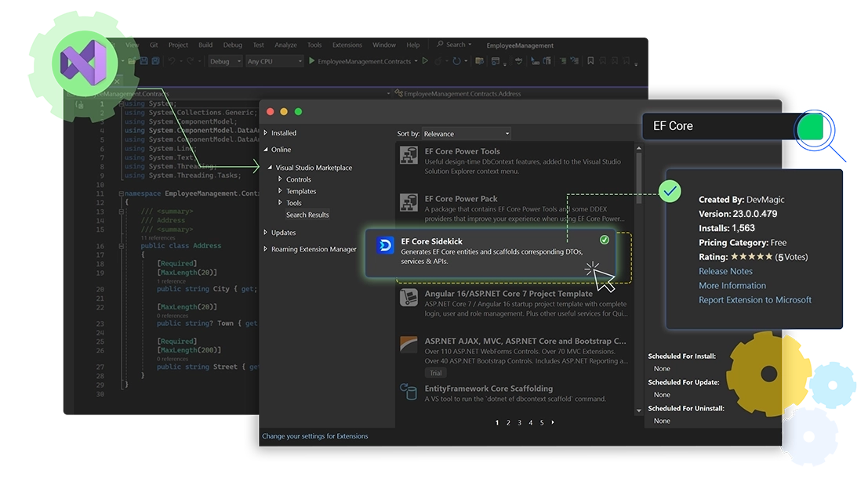Collapse the Address class code block
The image size is (868, 488).
pos(122,246)
